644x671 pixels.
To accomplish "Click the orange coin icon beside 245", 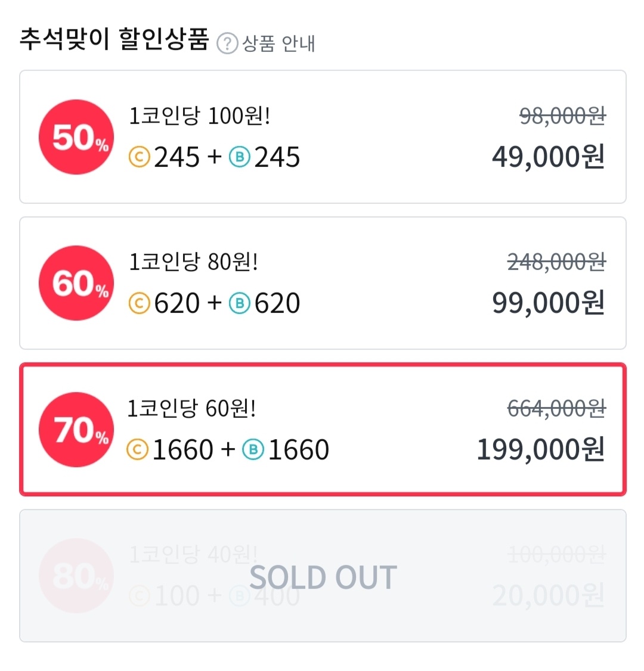I will pos(139,157).
